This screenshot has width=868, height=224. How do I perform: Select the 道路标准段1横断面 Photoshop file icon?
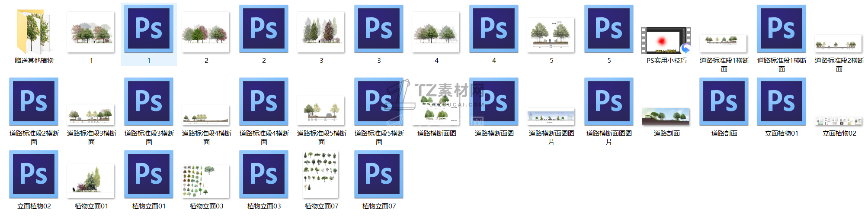[x=782, y=29]
